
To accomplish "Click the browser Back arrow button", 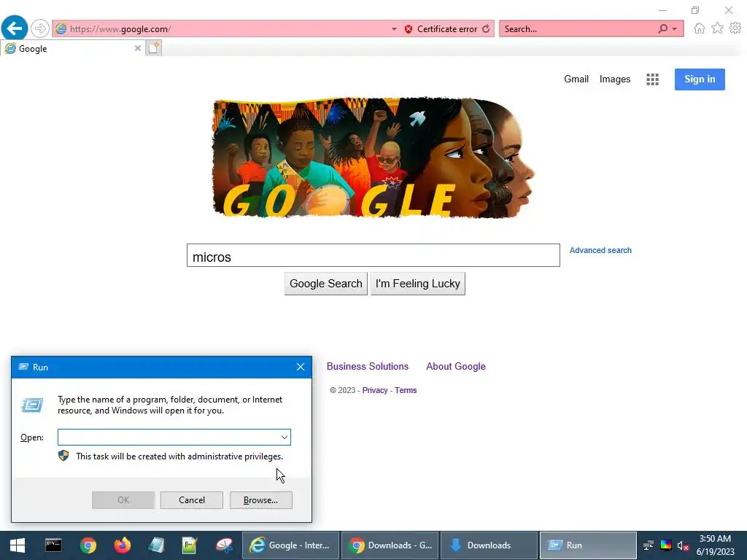I will tap(15, 28).
